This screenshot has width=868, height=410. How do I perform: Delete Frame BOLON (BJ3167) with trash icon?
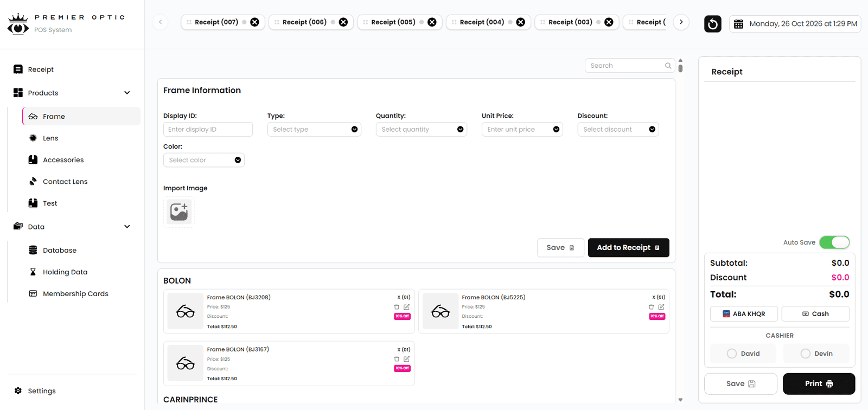coord(397,359)
